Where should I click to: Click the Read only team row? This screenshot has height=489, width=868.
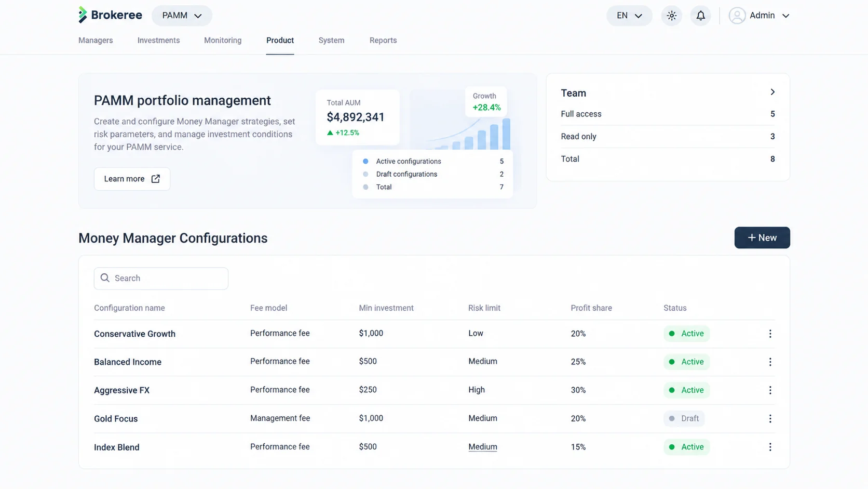668,137
